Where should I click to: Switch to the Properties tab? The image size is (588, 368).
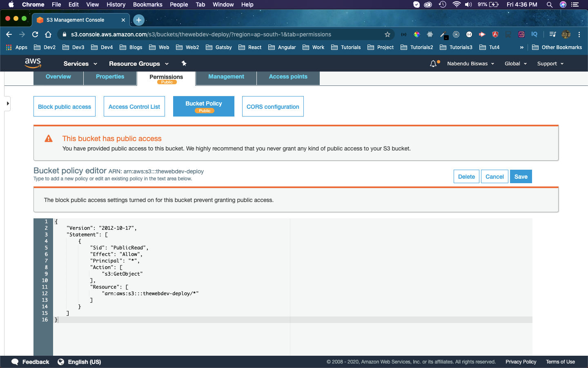(110, 77)
